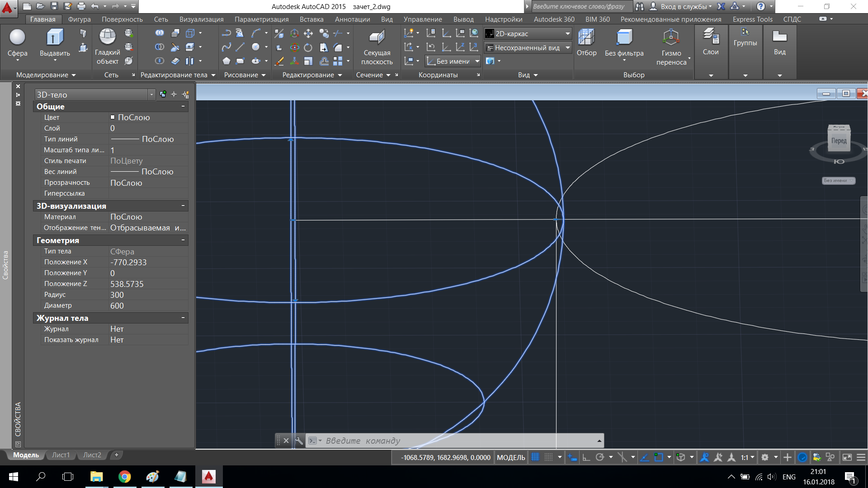Collapse the Общие properties section
This screenshot has width=868, height=488.
pyautogui.click(x=183, y=106)
